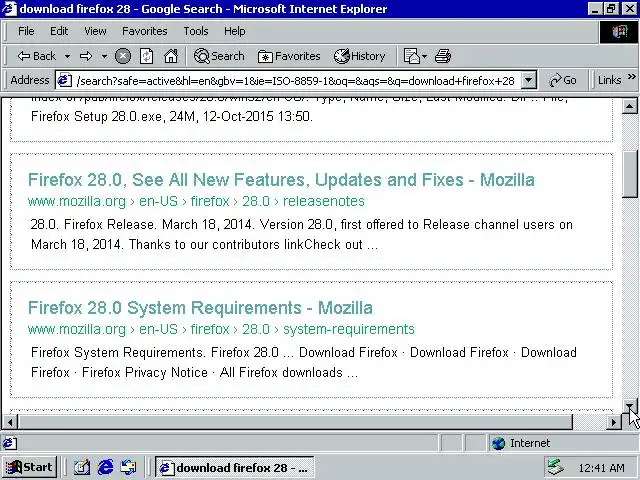Click 'Thanks to our contributors' snippet line

[x=204, y=244]
